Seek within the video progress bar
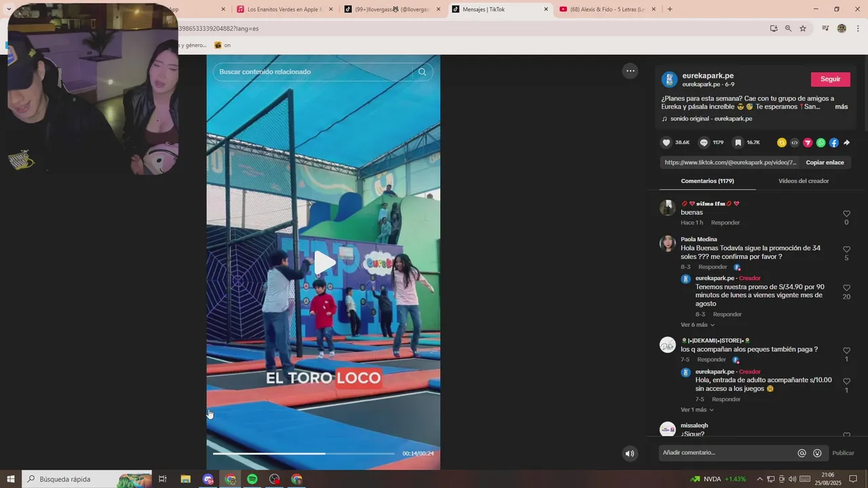The height and width of the screenshot is (488, 868). coord(304,453)
